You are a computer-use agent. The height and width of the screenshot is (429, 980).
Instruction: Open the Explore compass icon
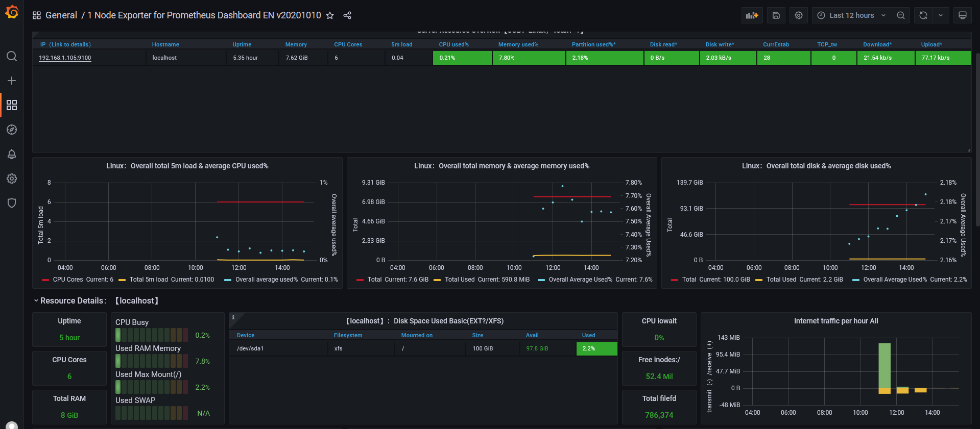pyautogui.click(x=12, y=130)
